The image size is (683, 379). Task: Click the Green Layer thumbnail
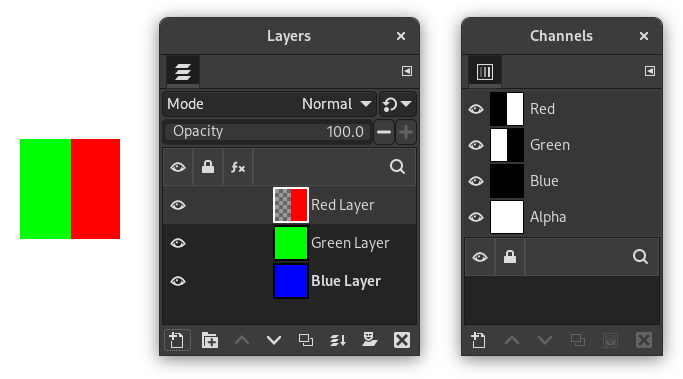291,243
